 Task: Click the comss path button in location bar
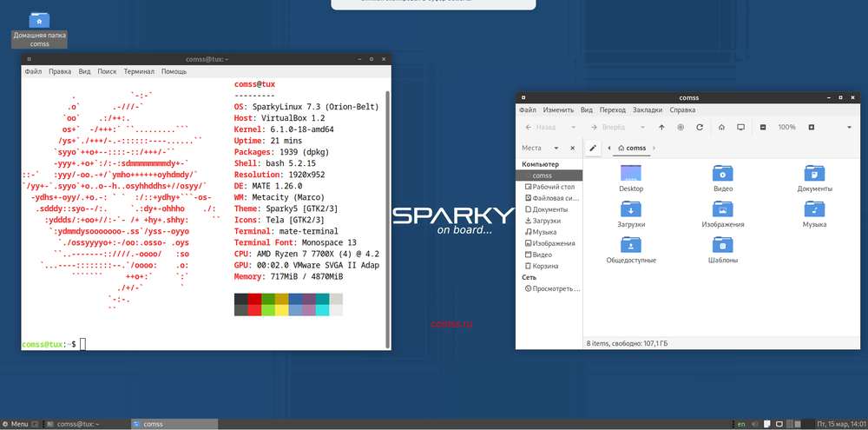(x=632, y=148)
